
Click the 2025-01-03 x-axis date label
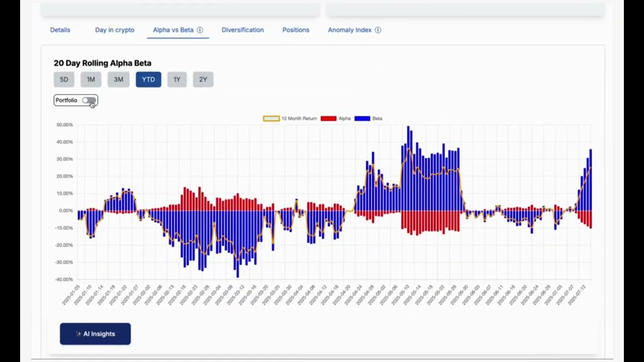point(71,294)
